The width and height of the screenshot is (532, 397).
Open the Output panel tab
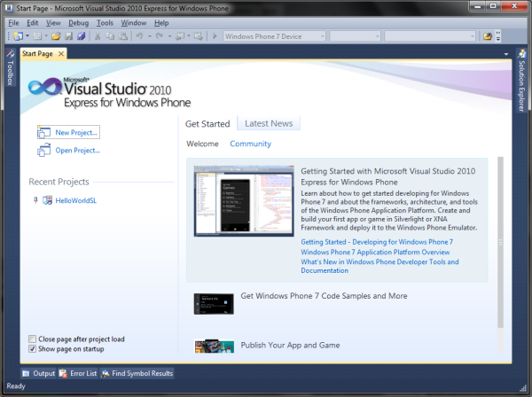pos(38,373)
